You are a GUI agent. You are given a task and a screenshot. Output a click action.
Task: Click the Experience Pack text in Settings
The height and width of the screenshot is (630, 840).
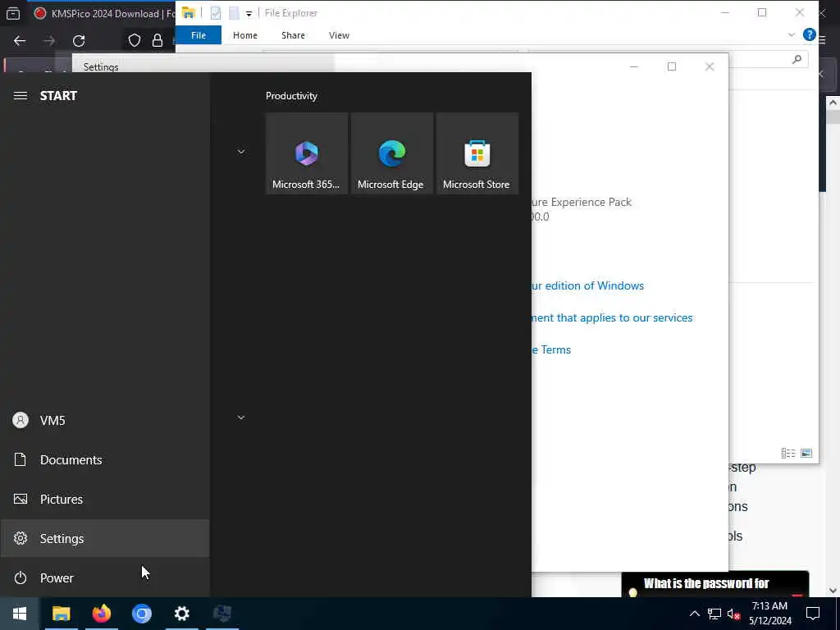coord(582,202)
